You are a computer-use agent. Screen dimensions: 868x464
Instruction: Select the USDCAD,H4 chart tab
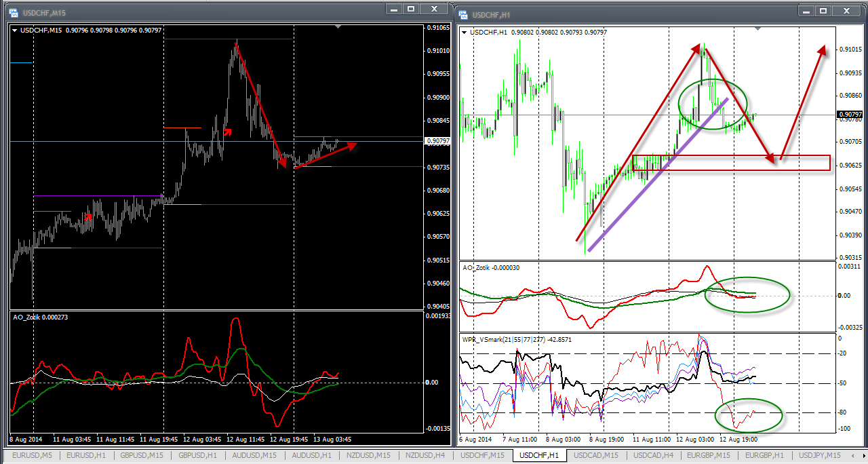(650, 455)
